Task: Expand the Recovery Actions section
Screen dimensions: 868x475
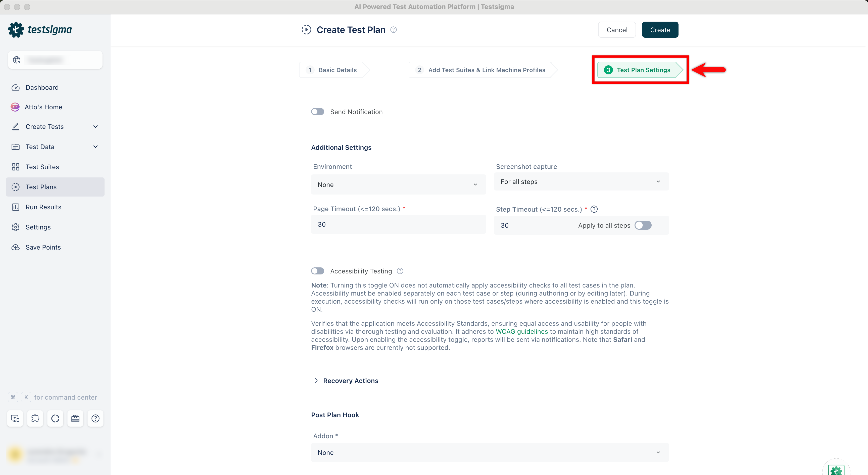Action: tap(346, 381)
